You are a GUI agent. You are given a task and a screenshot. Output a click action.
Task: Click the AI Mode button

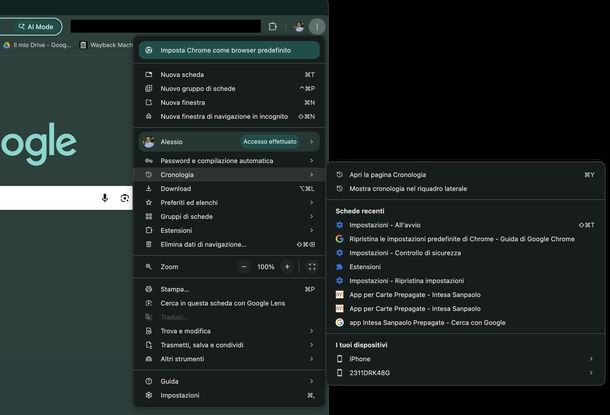click(x=35, y=27)
